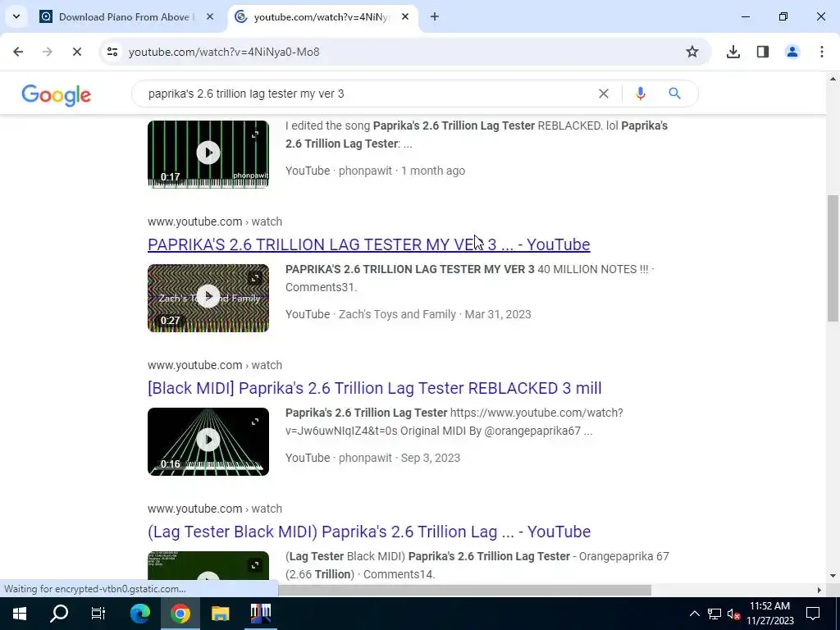
Task: Open Task View from taskbar
Action: pyautogui.click(x=98, y=614)
